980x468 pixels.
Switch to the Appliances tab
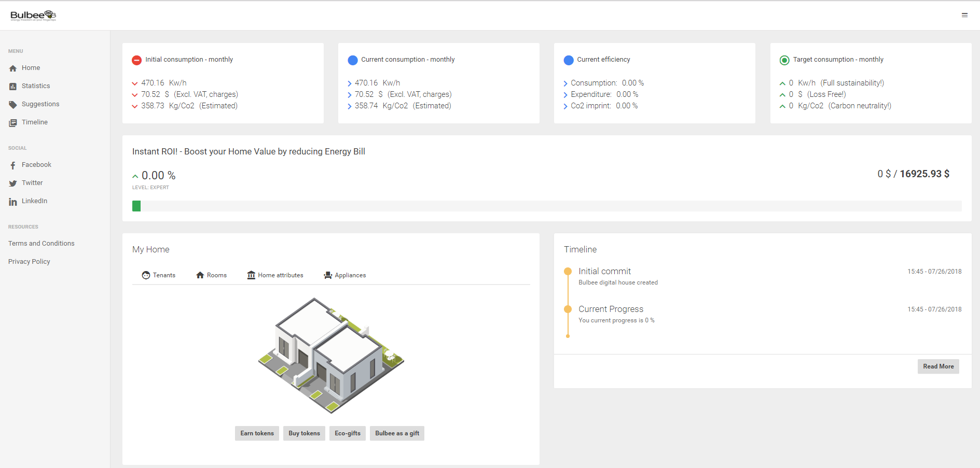pyautogui.click(x=345, y=275)
